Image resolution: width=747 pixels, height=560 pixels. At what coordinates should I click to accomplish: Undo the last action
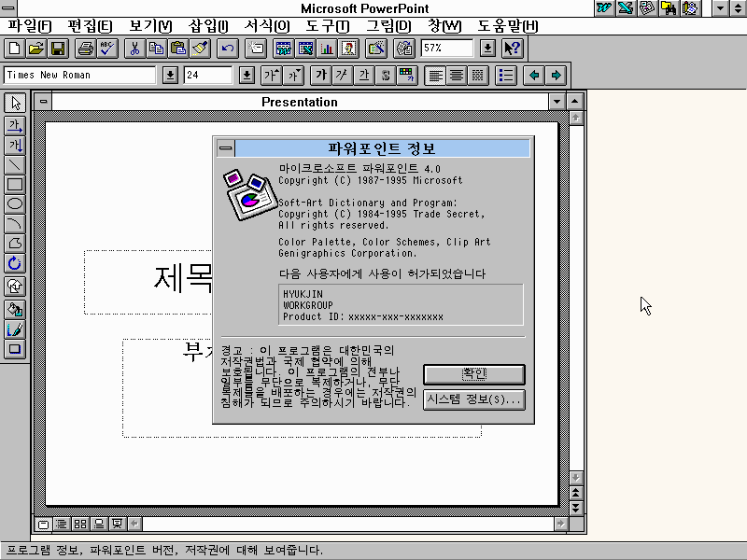[x=228, y=49]
